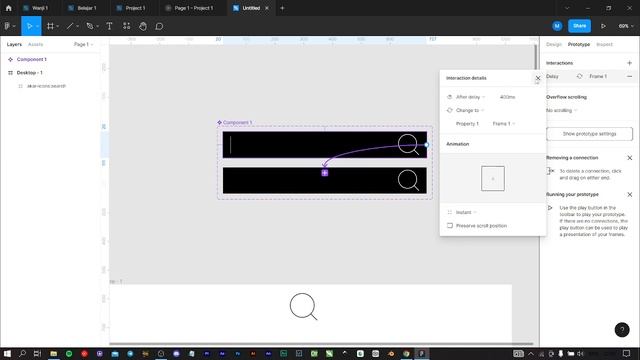Open the After delay trigger dropdown

pyautogui.click(x=470, y=97)
